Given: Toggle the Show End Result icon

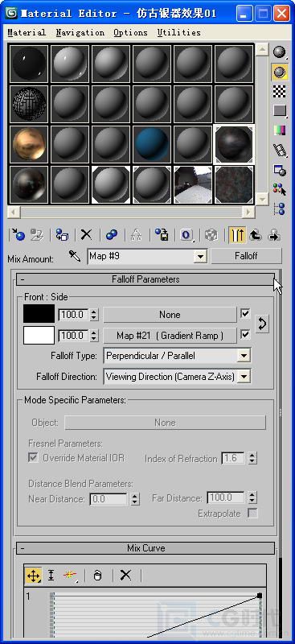Looking at the screenshot, I should 237,235.
